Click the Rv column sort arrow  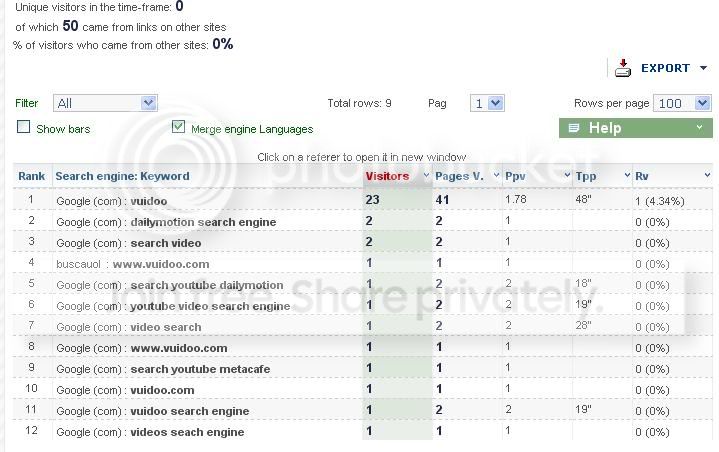(707, 175)
